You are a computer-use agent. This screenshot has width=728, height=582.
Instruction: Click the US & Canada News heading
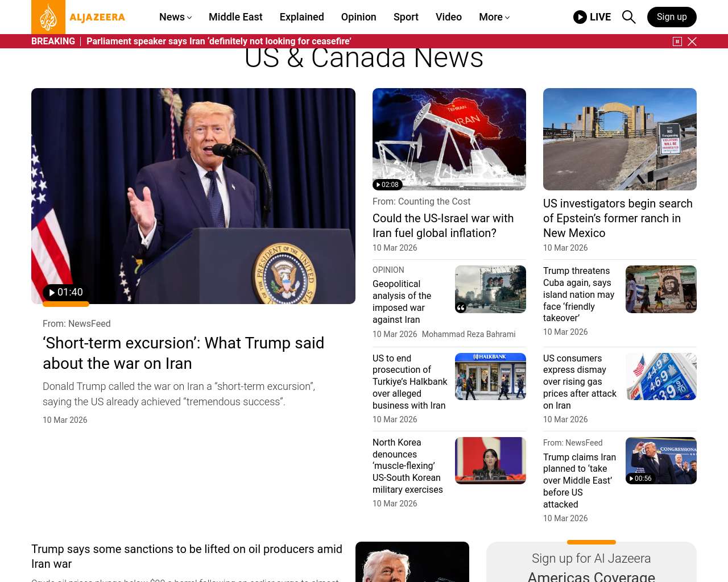(364, 59)
